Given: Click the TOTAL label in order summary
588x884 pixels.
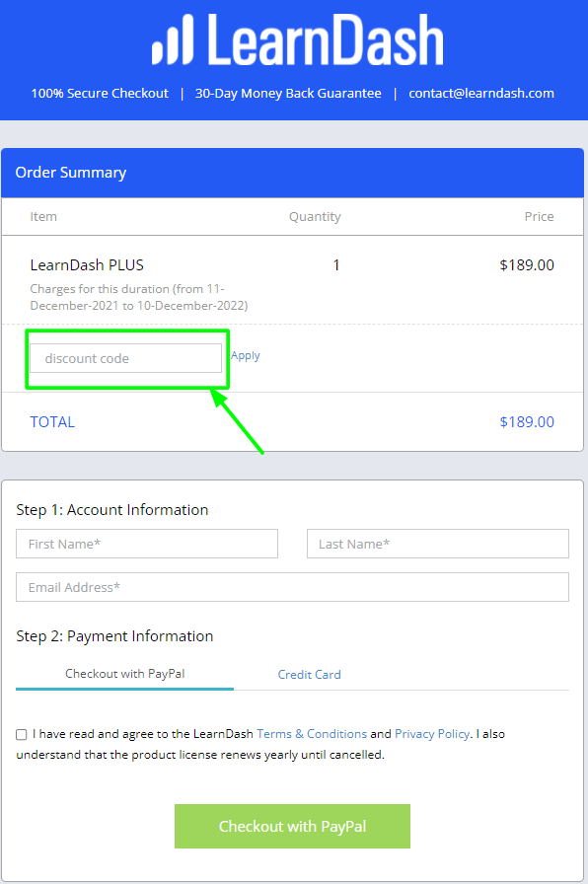Looking at the screenshot, I should click(52, 421).
